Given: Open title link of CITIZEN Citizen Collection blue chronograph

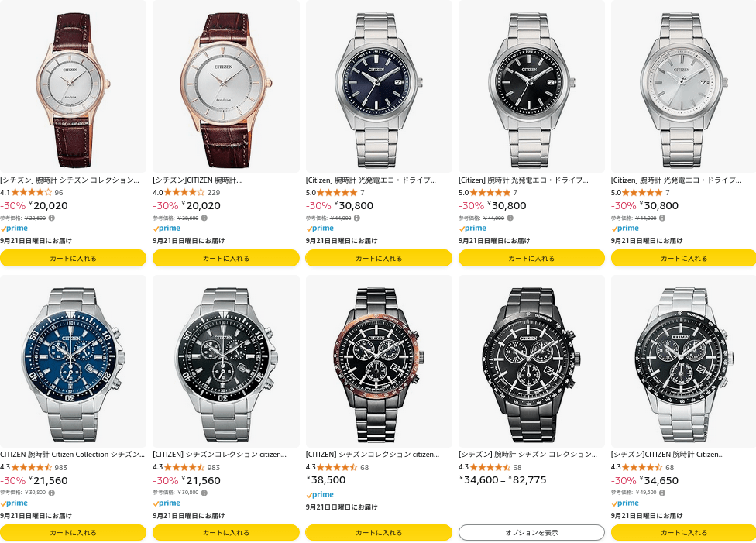Looking at the screenshot, I should (72, 454).
